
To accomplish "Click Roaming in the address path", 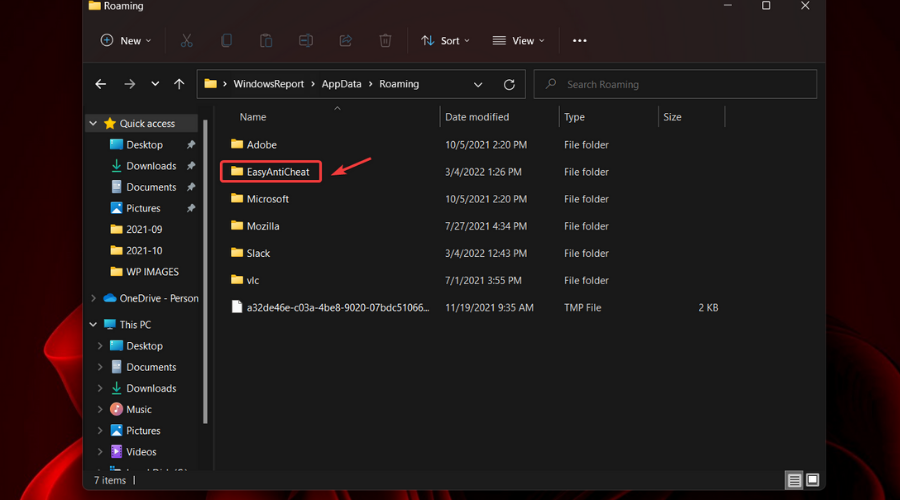I will 399,84.
